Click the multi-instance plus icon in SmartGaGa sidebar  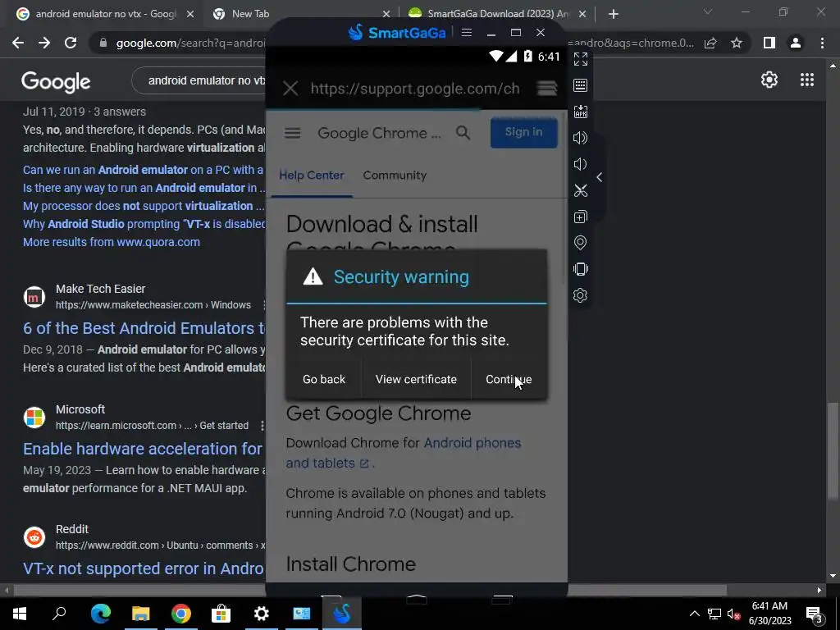pos(580,217)
